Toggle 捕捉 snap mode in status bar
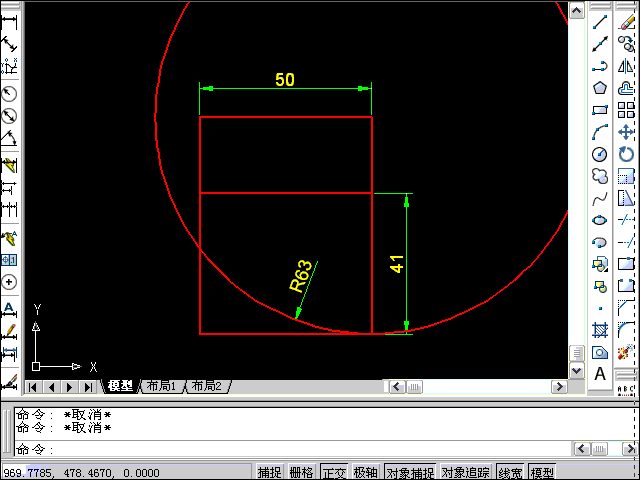 [269, 472]
